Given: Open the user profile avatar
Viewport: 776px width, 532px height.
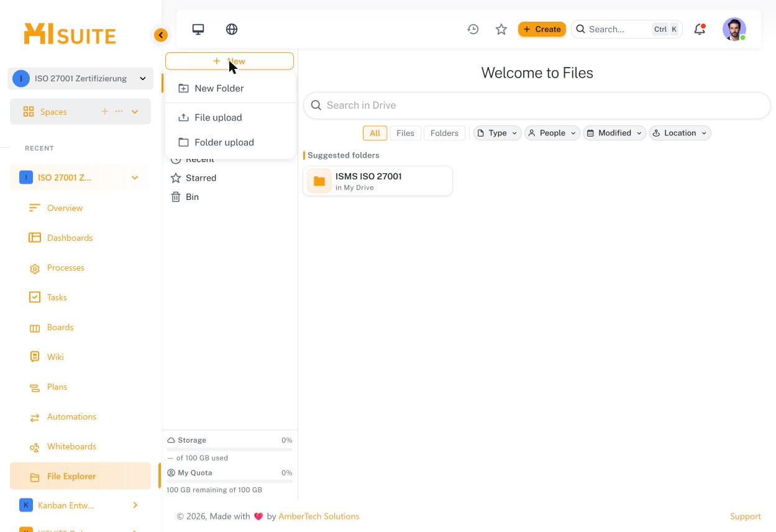Looking at the screenshot, I should tap(734, 29).
